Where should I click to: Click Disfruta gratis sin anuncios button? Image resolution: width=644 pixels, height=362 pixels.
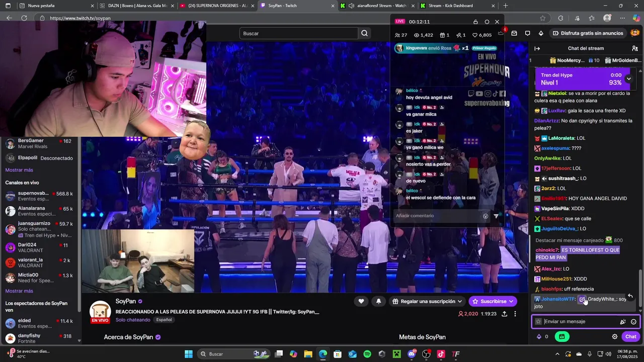point(588,33)
